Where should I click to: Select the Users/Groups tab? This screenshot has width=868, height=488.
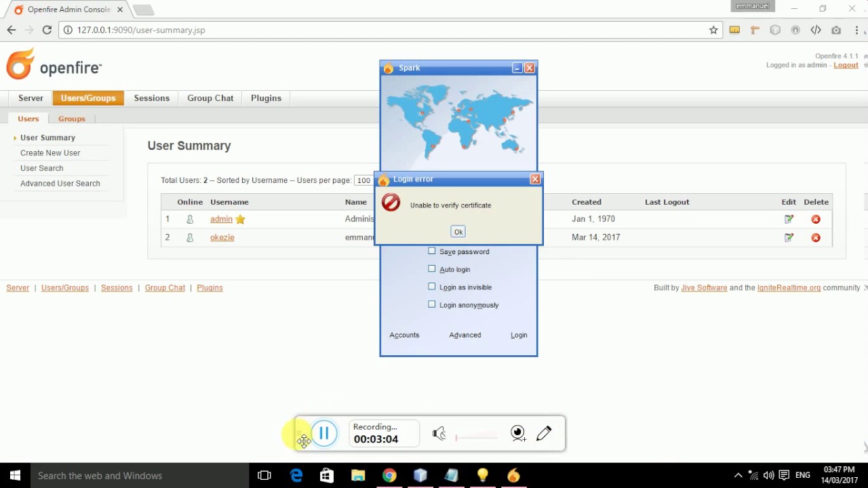click(88, 98)
